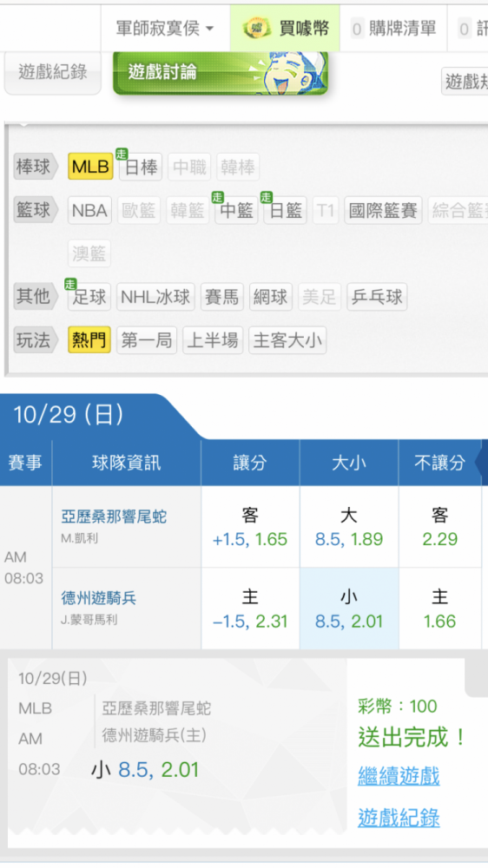Click the 不讓分 column header
This screenshot has width=488, height=868.
point(440,463)
